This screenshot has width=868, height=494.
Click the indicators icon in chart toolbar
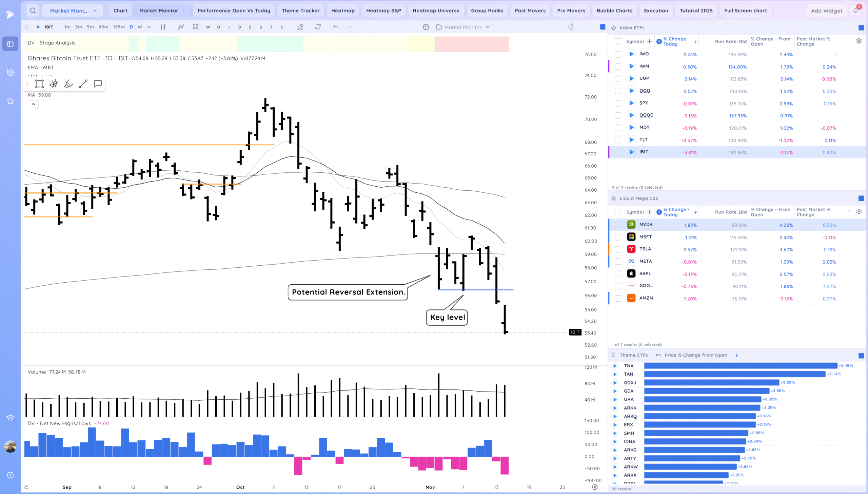click(x=181, y=27)
